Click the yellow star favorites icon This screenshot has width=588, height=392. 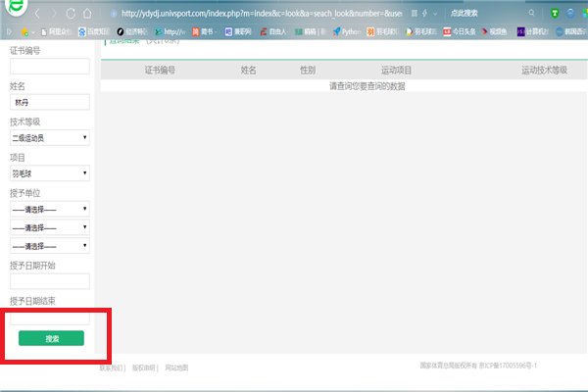coord(24,32)
